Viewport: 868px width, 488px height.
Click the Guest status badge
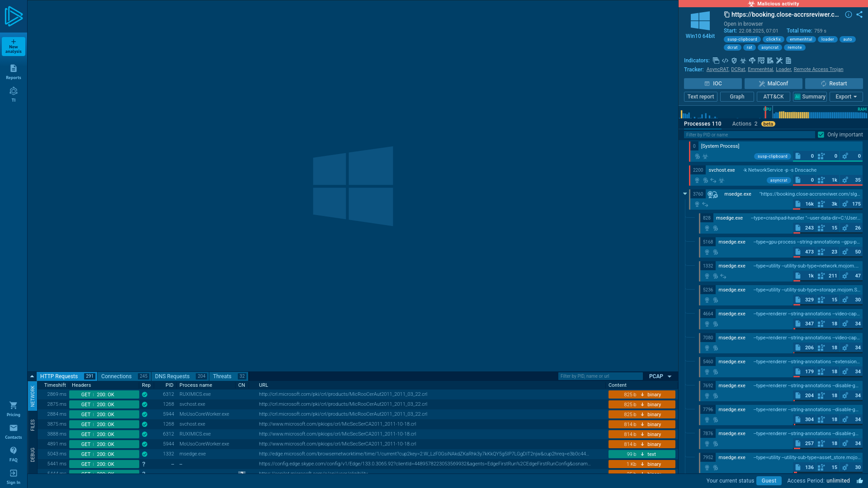769,481
